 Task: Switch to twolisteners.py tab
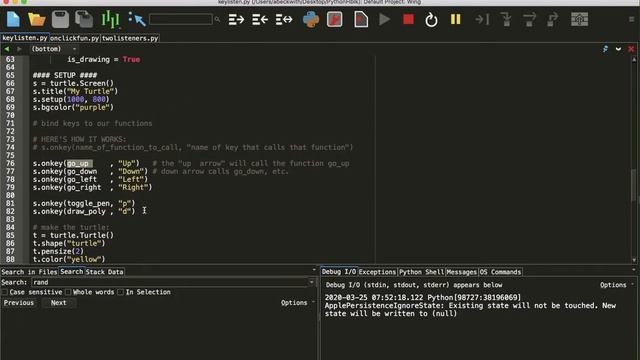click(130, 38)
